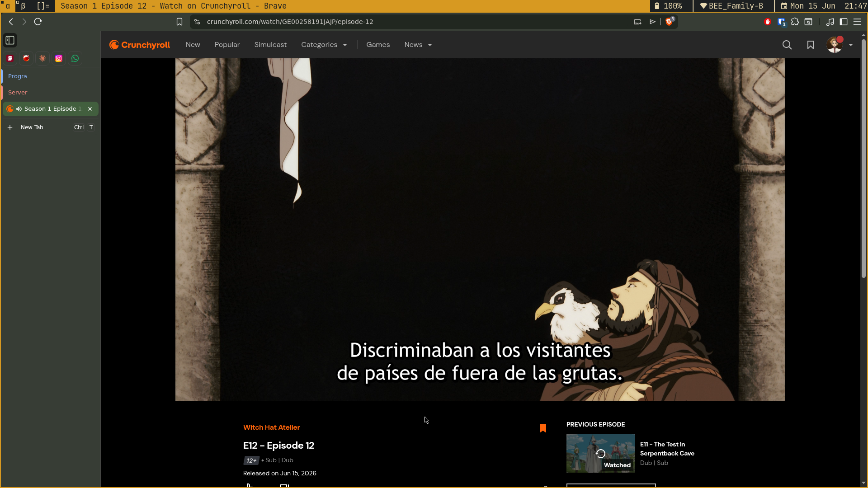
Task: Open the Witch Hat Atelier series link
Action: pos(272,427)
